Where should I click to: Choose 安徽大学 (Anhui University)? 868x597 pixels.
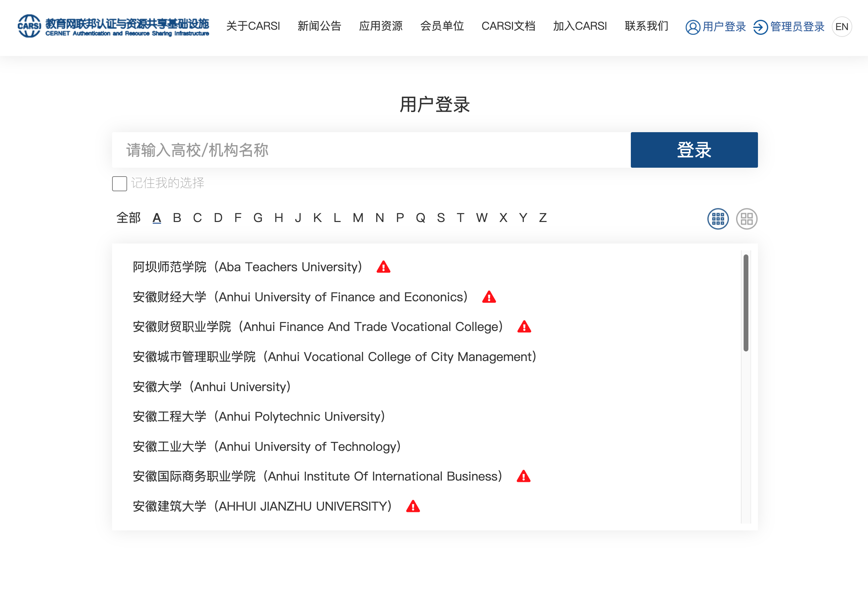click(212, 387)
